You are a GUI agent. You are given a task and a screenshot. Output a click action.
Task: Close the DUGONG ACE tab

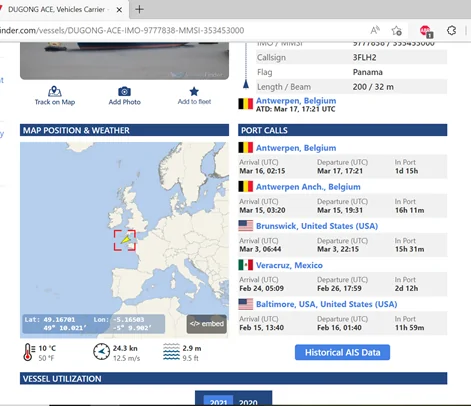(x=119, y=10)
